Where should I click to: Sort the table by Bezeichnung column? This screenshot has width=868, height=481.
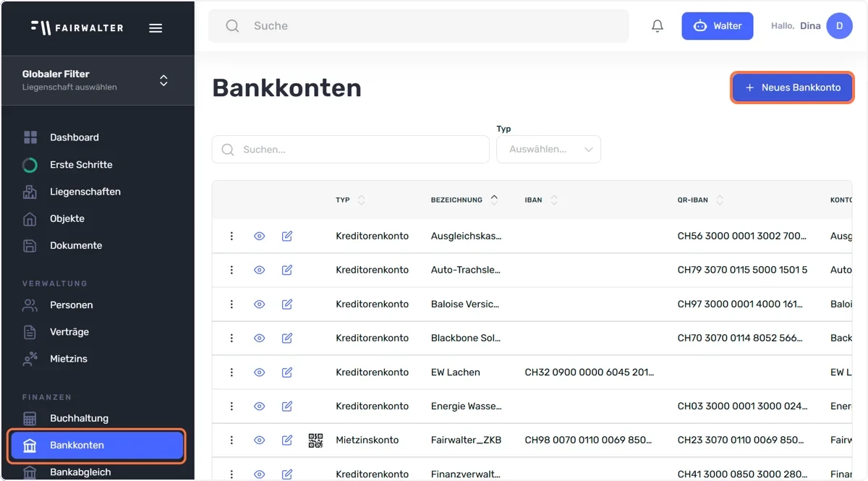click(495, 200)
